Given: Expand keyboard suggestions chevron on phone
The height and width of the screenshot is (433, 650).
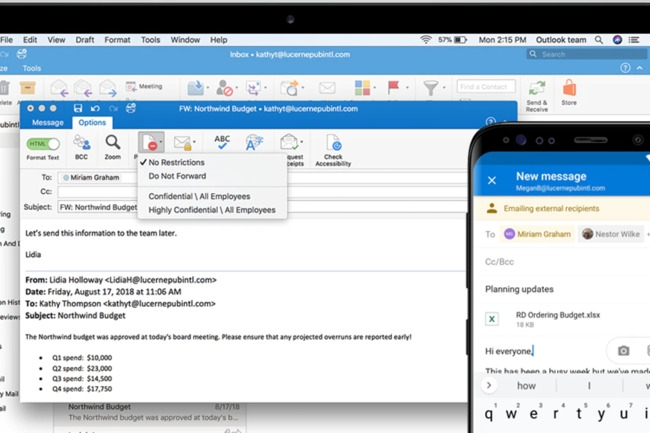Looking at the screenshot, I should [489, 385].
